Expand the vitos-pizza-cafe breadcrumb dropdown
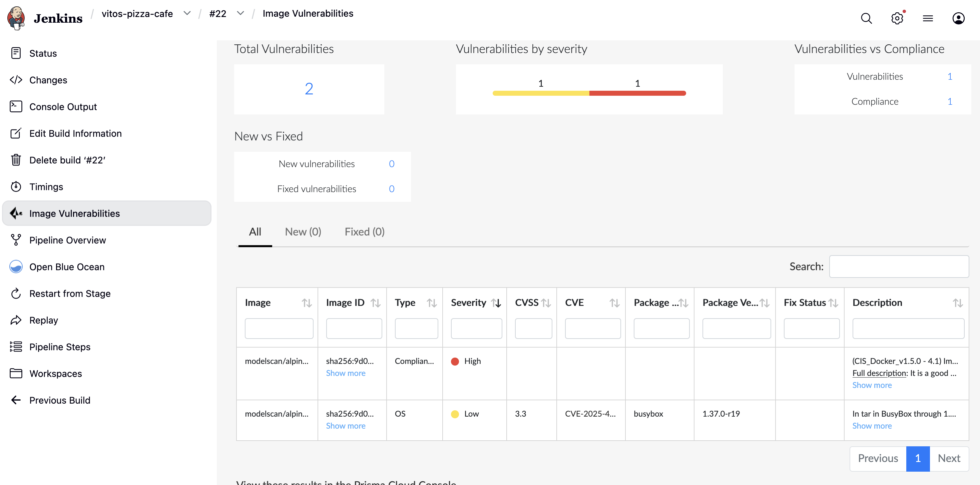 (187, 13)
